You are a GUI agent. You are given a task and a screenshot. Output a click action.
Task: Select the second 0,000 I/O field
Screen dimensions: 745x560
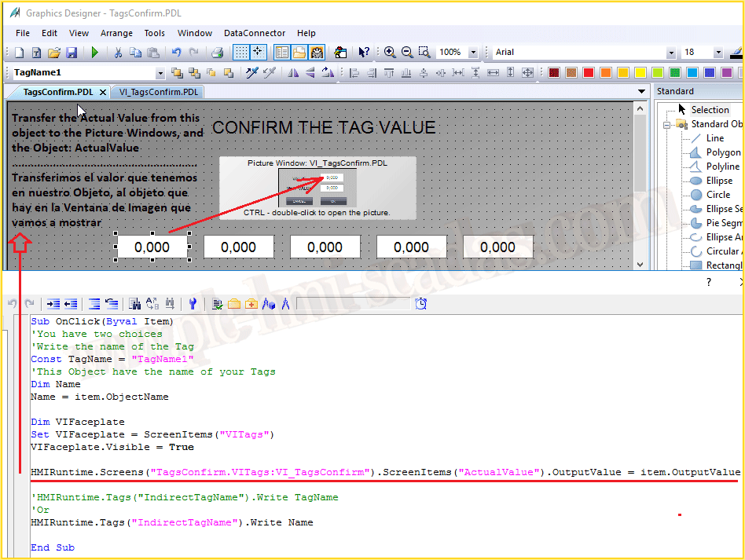(239, 247)
